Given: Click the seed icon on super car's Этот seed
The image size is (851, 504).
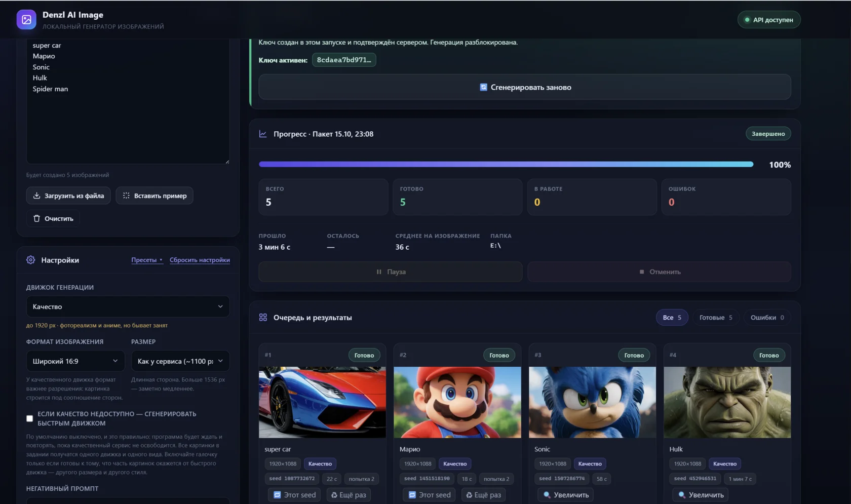Looking at the screenshot, I should click(277, 495).
